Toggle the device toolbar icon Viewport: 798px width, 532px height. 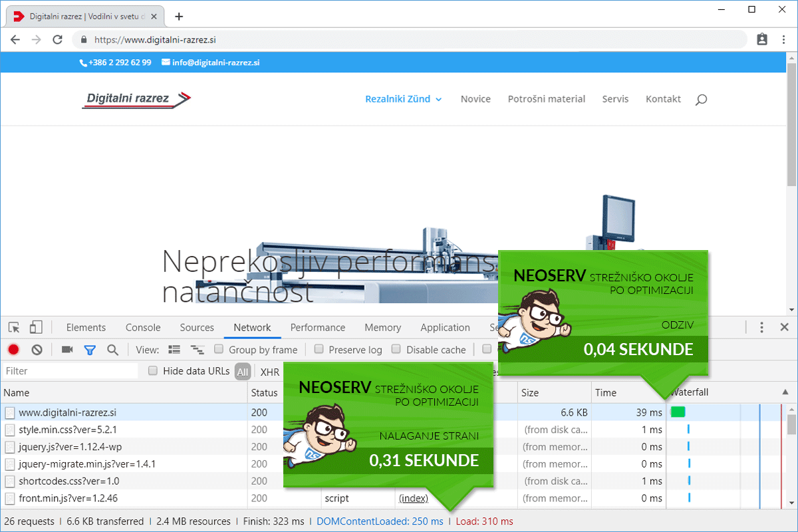36,327
